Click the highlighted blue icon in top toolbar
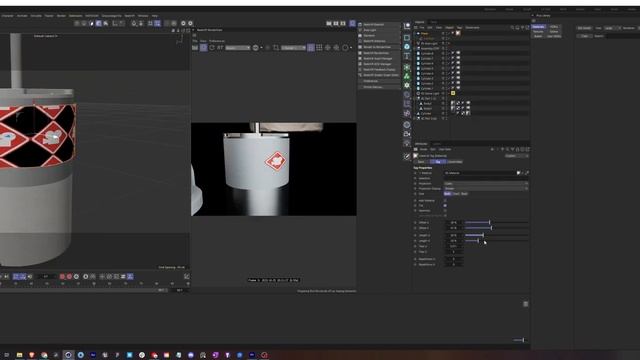The height and width of the screenshot is (360, 640). (x=98, y=23)
